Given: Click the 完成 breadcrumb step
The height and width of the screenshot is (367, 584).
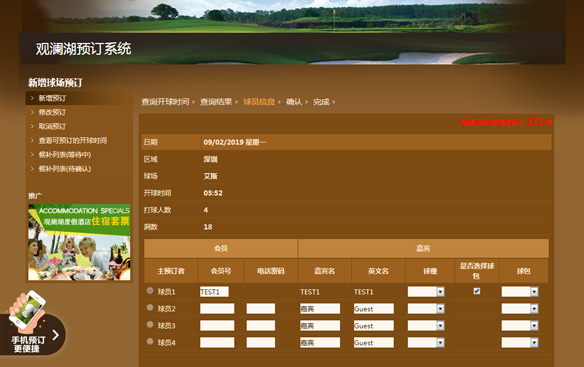Looking at the screenshot, I should coord(321,102).
